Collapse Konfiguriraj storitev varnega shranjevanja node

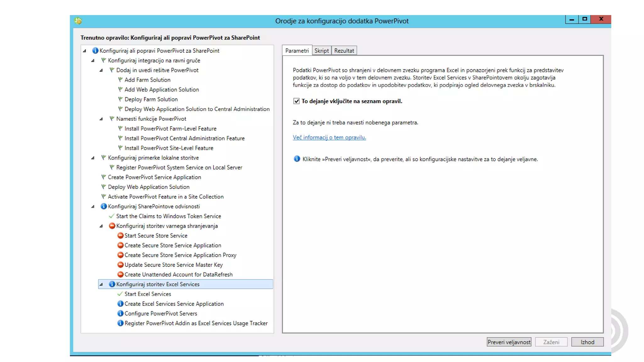pyautogui.click(x=101, y=226)
